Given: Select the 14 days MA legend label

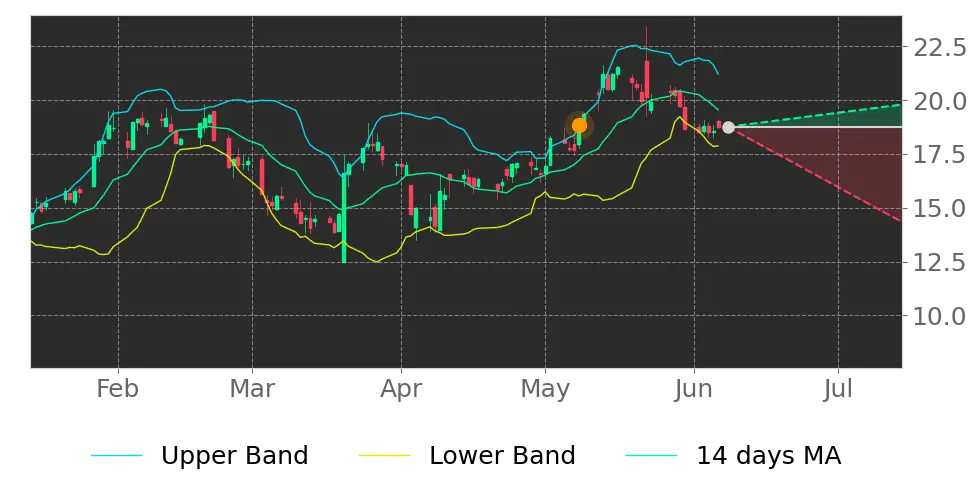Looking at the screenshot, I should pyautogui.click(x=769, y=456).
